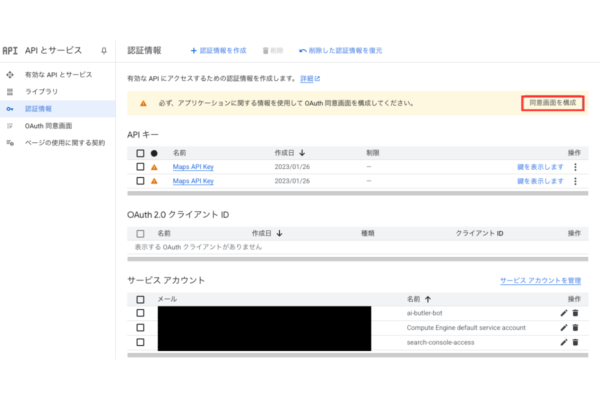Click the notification bell icon beside API とサービス
Image resolution: width=600 pixels, height=400 pixels.
(104, 51)
